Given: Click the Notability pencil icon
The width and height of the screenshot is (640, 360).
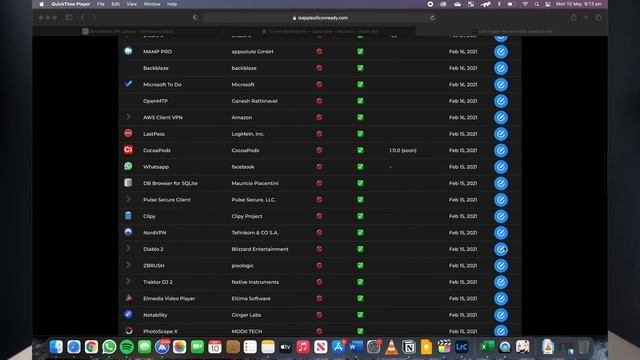Looking at the screenshot, I should (128, 314).
